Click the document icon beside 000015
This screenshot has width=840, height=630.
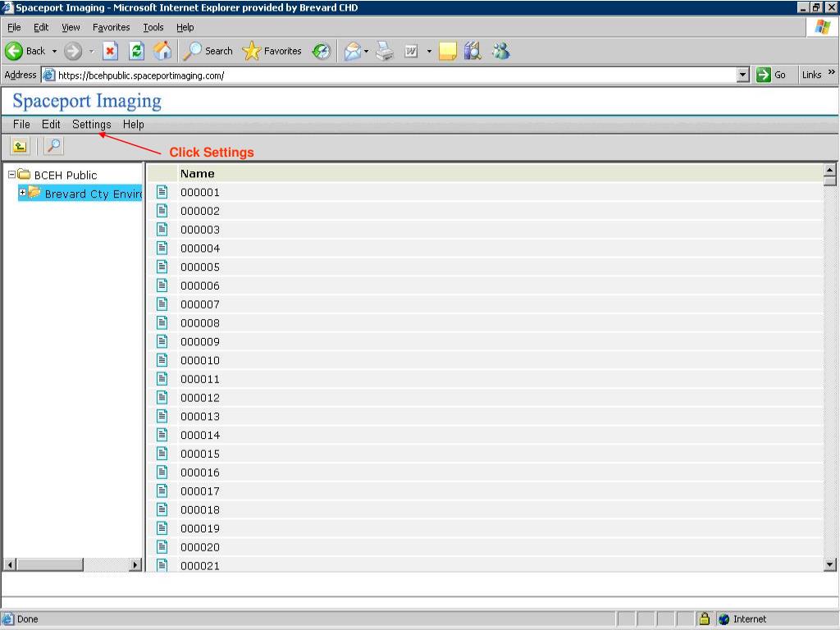[x=162, y=453]
